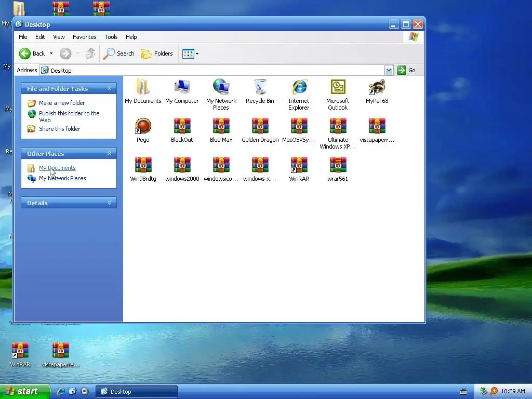Open the File menu

[23, 37]
